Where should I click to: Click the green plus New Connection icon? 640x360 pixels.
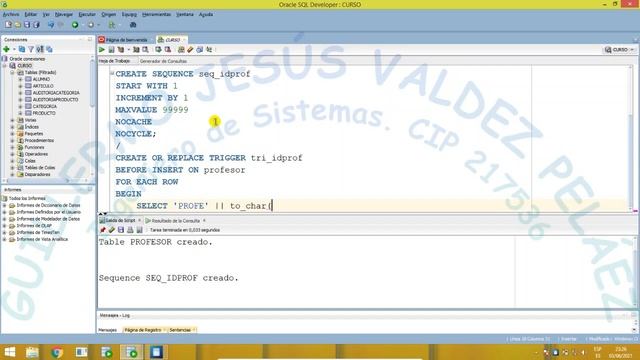(x=6, y=49)
